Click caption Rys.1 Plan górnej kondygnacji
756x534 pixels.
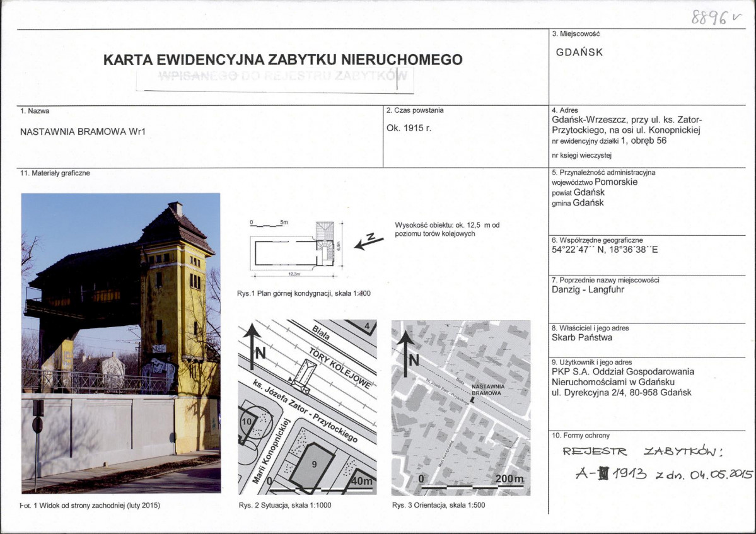304,293
